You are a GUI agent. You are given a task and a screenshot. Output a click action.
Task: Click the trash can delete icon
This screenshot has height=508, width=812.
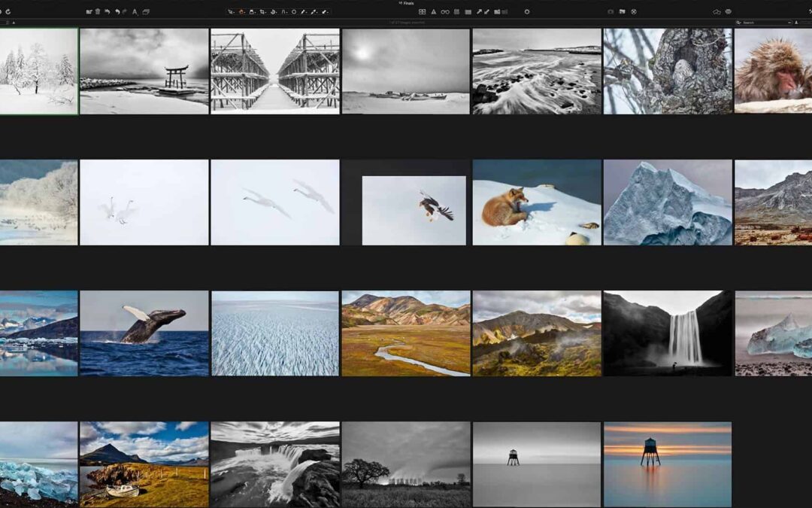click(x=97, y=11)
